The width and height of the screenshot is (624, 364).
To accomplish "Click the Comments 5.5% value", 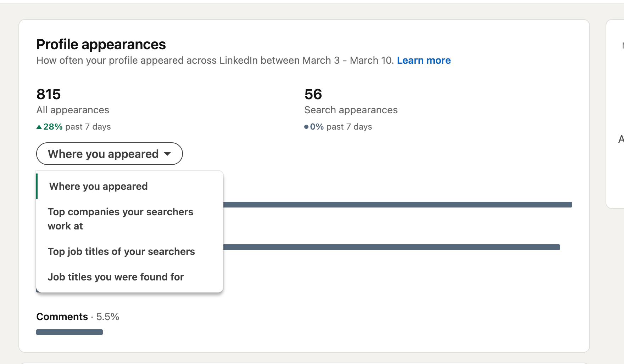I will coord(108,317).
